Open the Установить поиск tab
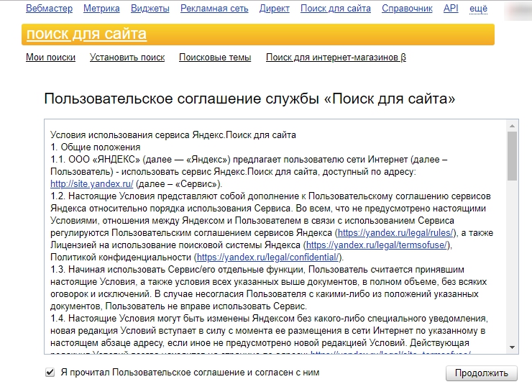Image resolution: width=532 pixels, height=392 pixels. pos(127,58)
